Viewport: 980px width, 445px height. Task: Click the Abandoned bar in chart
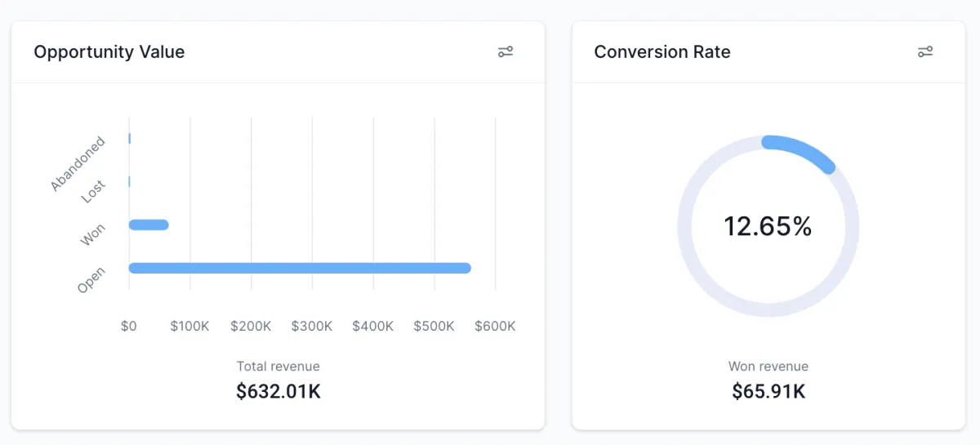[130, 139]
